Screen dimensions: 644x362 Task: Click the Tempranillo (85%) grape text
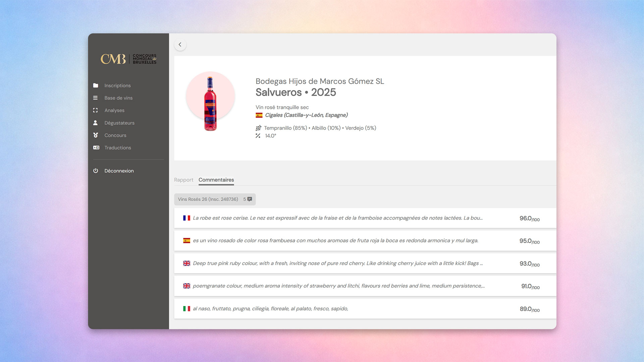[x=285, y=128]
